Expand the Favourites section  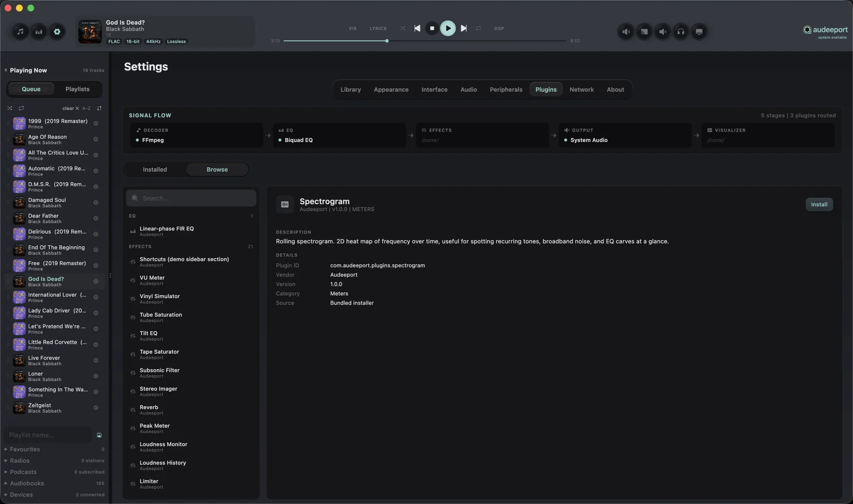pyautogui.click(x=5, y=449)
